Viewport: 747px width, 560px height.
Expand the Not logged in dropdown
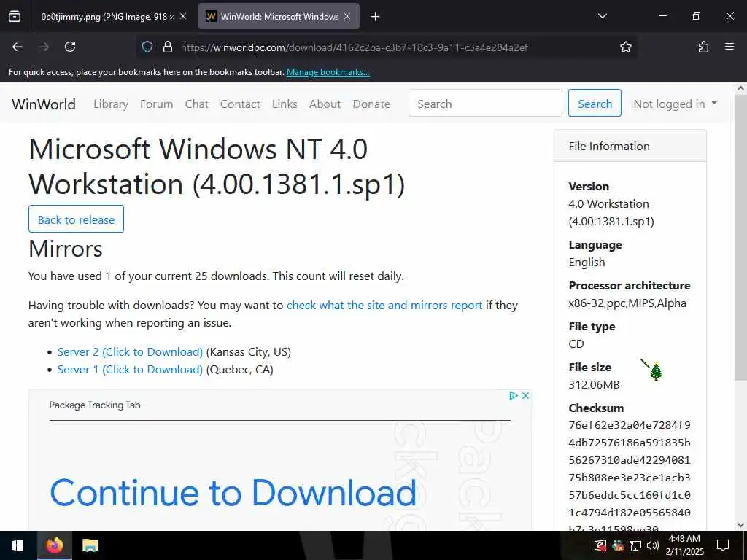click(x=675, y=104)
